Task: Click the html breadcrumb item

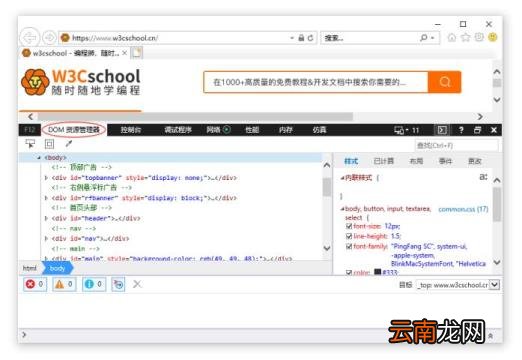Action: point(30,268)
